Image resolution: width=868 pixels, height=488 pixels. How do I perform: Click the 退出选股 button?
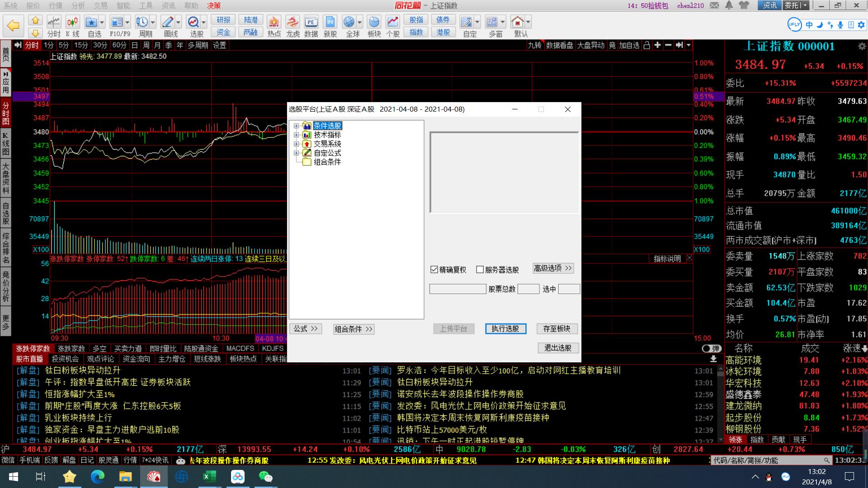point(558,348)
